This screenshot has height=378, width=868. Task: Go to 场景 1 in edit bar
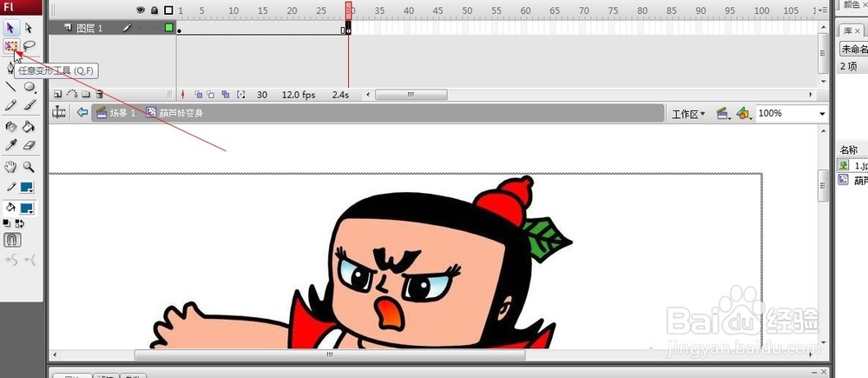(x=115, y=113)
